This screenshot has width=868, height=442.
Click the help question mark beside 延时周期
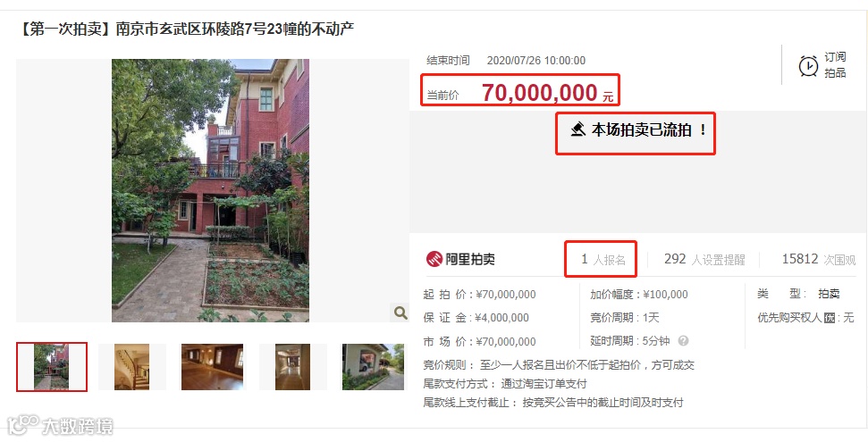683,341
